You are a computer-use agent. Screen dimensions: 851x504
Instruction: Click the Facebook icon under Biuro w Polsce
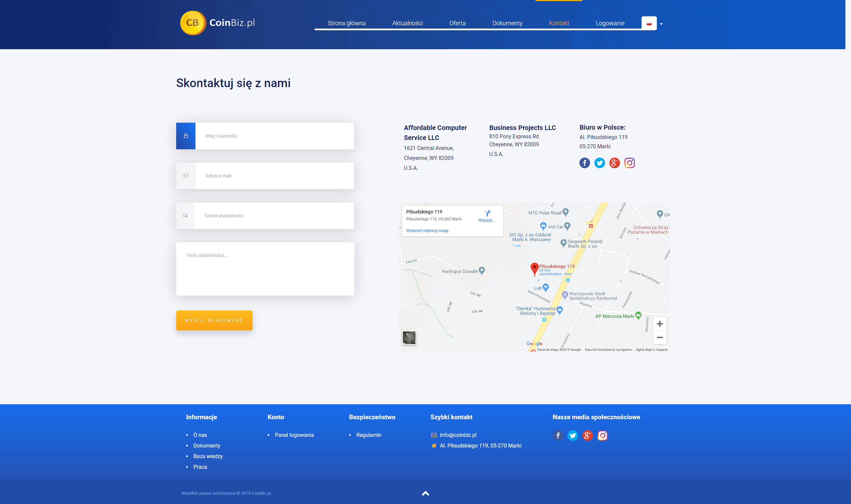point(584,163)
